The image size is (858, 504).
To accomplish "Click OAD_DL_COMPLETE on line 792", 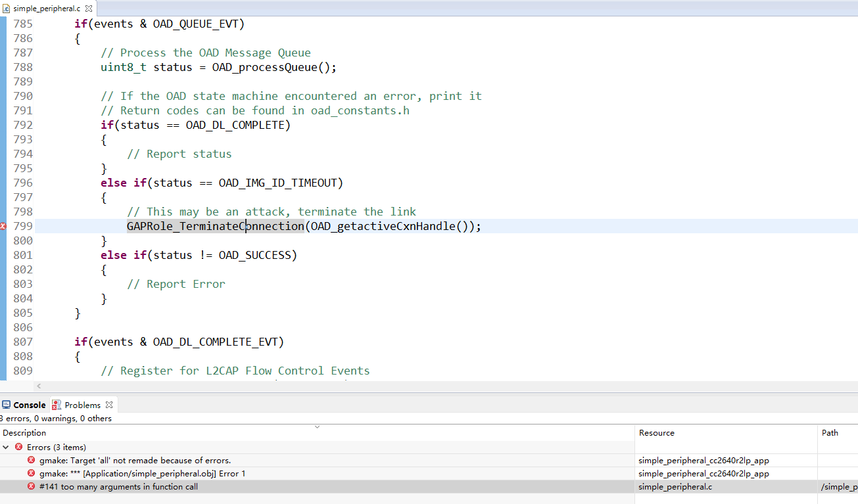I will 235,125.
